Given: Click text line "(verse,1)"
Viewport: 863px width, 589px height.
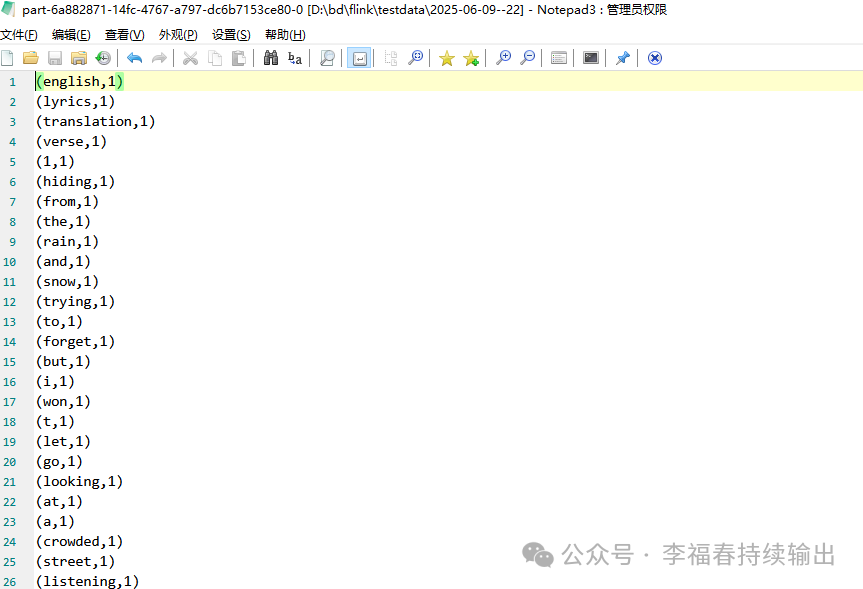Looking at the screenshot, I should tap(72, 141).
